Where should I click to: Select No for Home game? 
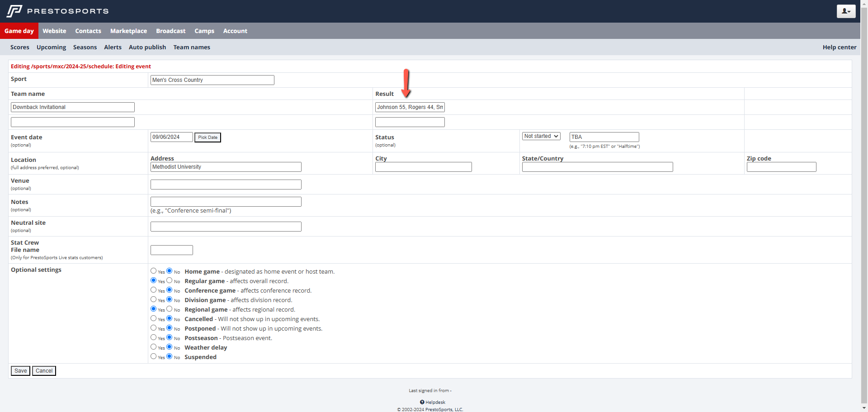170,271
